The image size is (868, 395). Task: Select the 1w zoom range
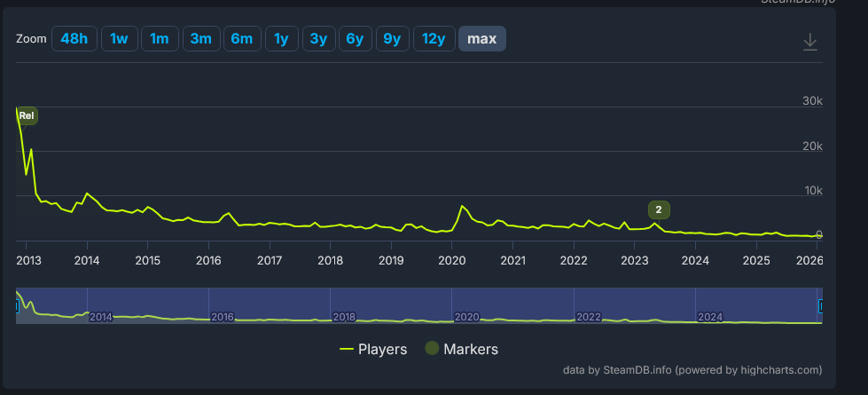pos(119,39)
